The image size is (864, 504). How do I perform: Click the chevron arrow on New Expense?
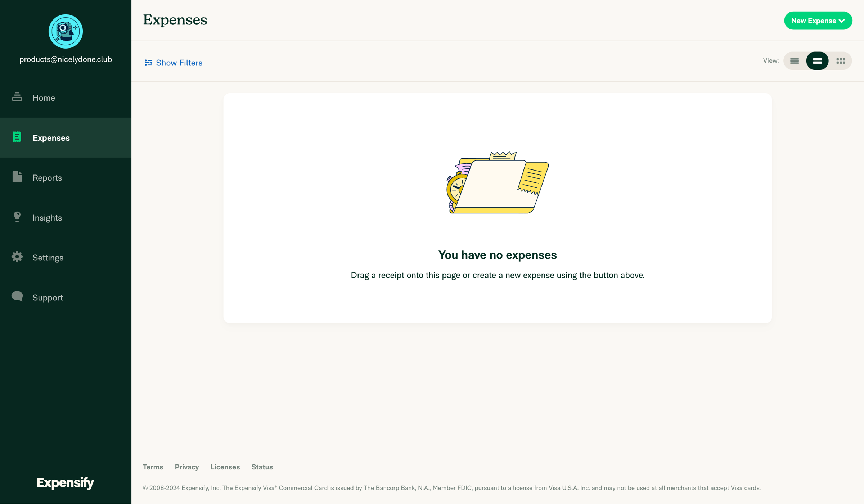pos(842,21)
